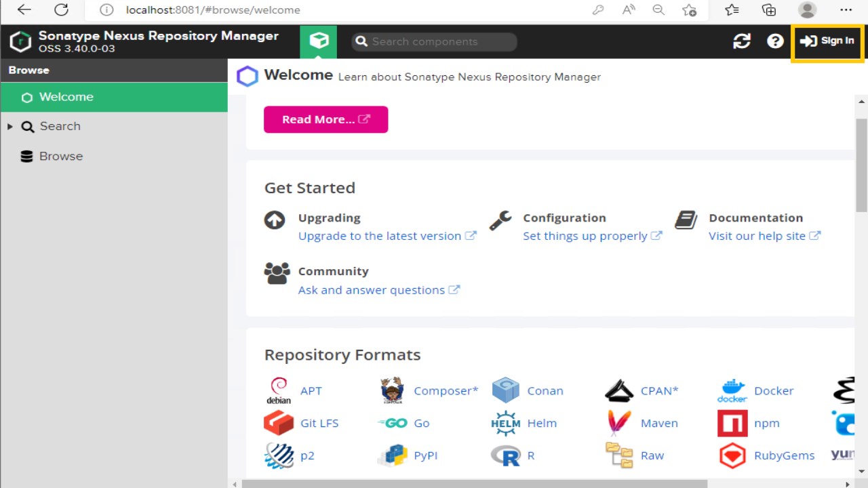Screen dimensions: 868x488
Task: Click the CPAN logo icon
Action: coord(618,391)
